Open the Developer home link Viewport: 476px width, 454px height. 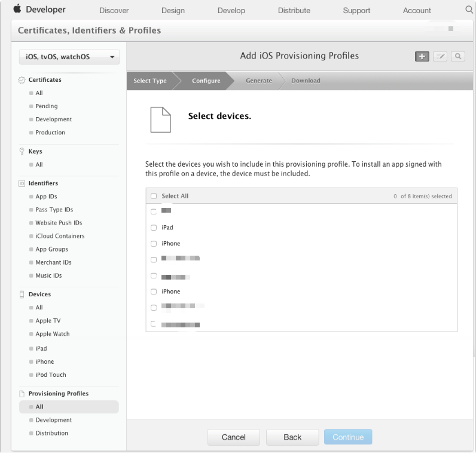45,10
